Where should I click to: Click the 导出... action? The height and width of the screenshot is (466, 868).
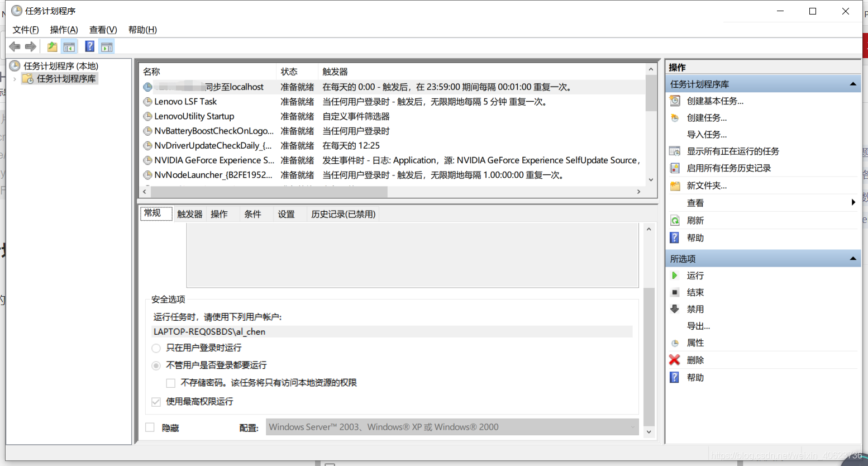[698, 326]
